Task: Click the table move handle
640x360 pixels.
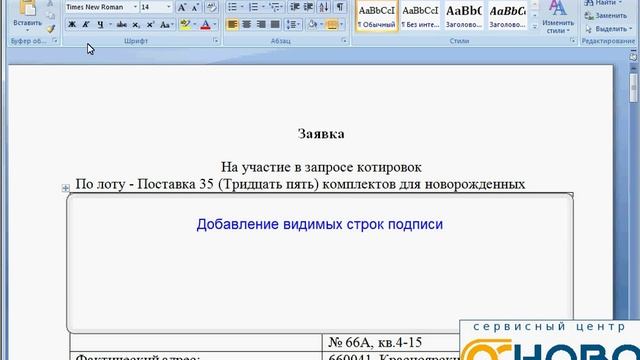Action: point(66,188)
